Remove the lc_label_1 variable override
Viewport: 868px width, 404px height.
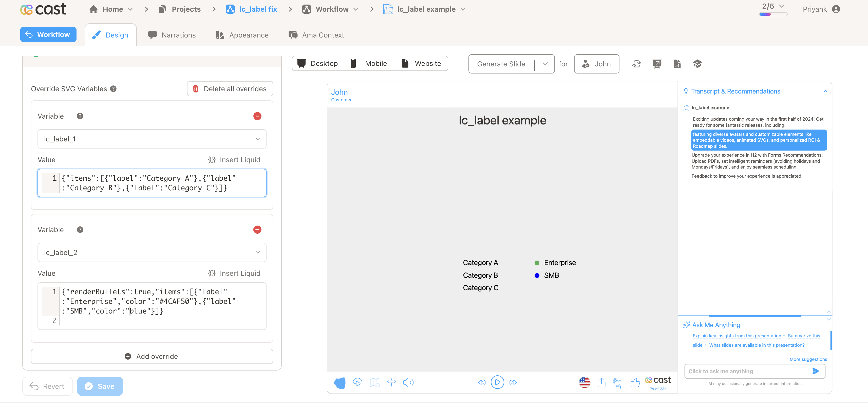(x=257, y=116)
